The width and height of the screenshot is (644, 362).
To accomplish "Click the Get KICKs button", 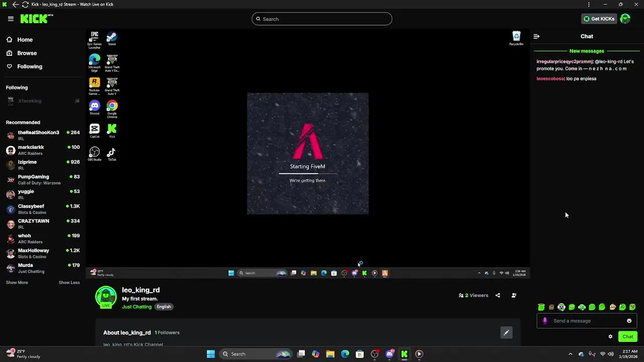I will pyautogui.click(x=599, y=19).
